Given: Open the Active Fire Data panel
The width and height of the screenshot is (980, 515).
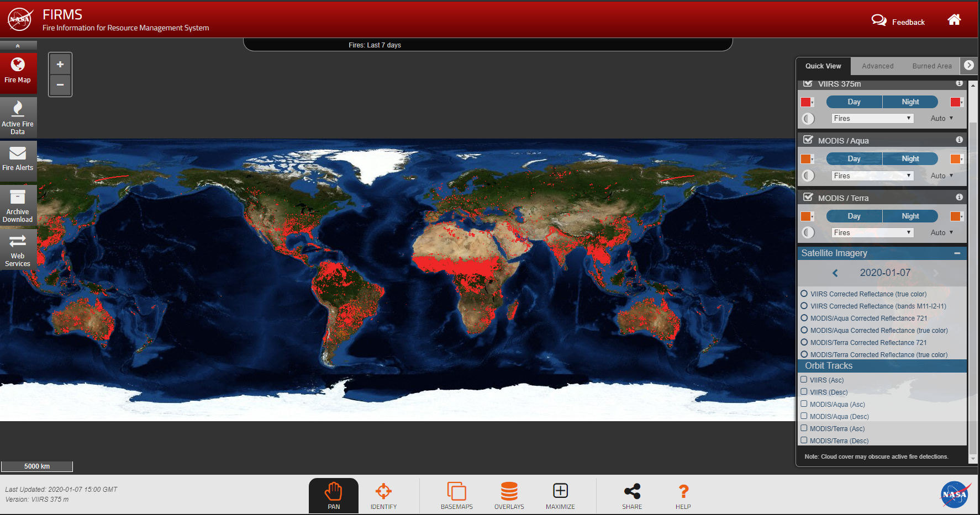Looking at the screenshot, I should point(18,117).
